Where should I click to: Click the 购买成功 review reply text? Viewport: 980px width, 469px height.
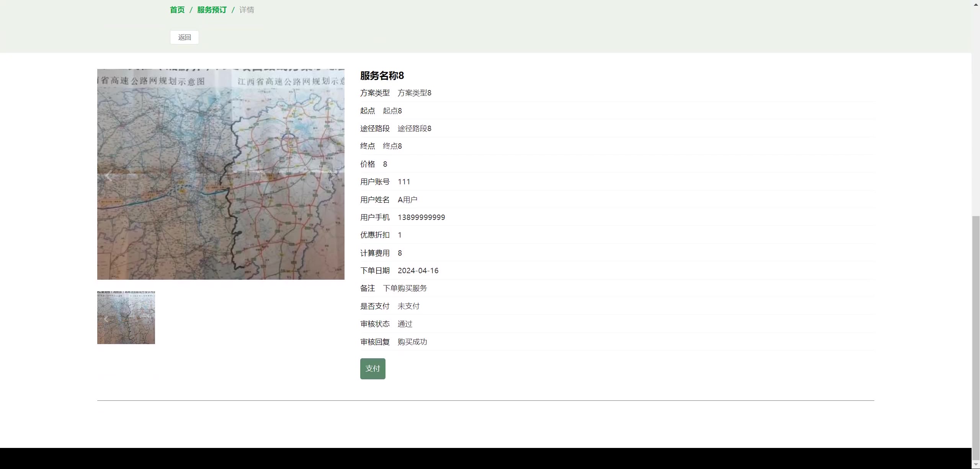(412, 342)
